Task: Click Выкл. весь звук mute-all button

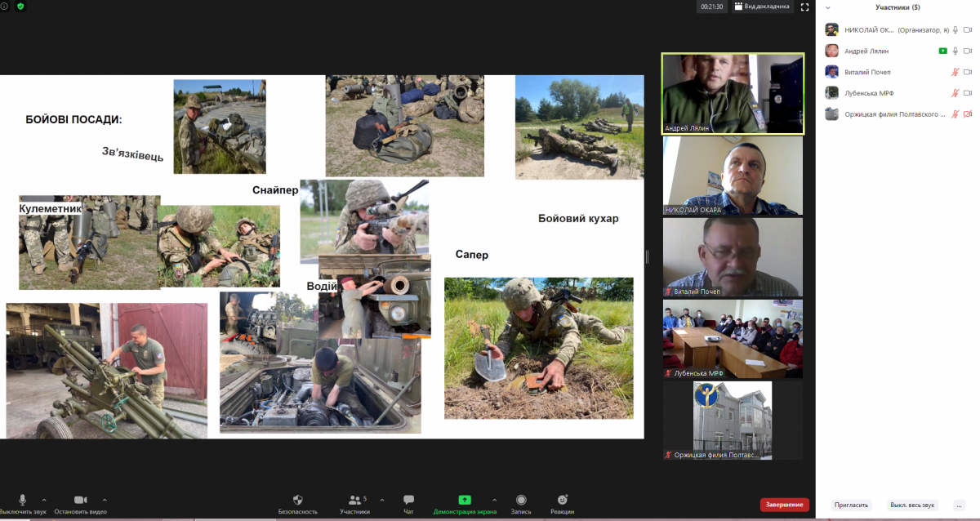Action: (913, 505)
